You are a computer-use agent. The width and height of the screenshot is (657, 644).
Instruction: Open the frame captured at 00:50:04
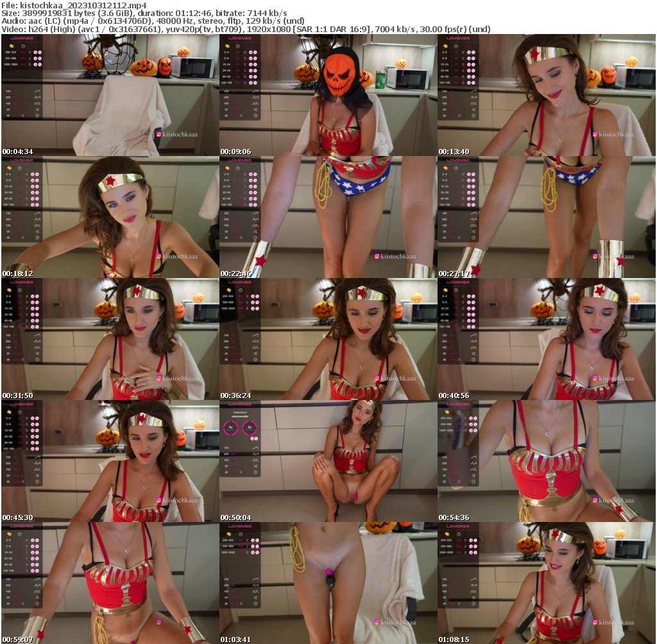[x=328, y=459]
